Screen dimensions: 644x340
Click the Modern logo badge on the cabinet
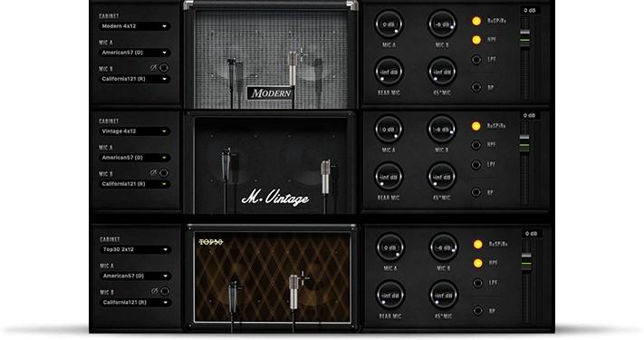pos(271,93)
